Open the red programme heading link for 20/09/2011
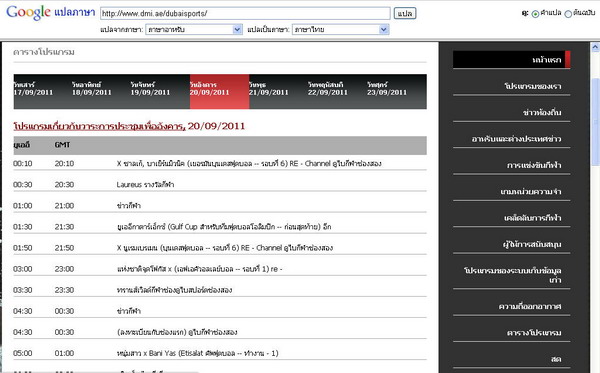 pyautogui.click(x=129, y=126)
